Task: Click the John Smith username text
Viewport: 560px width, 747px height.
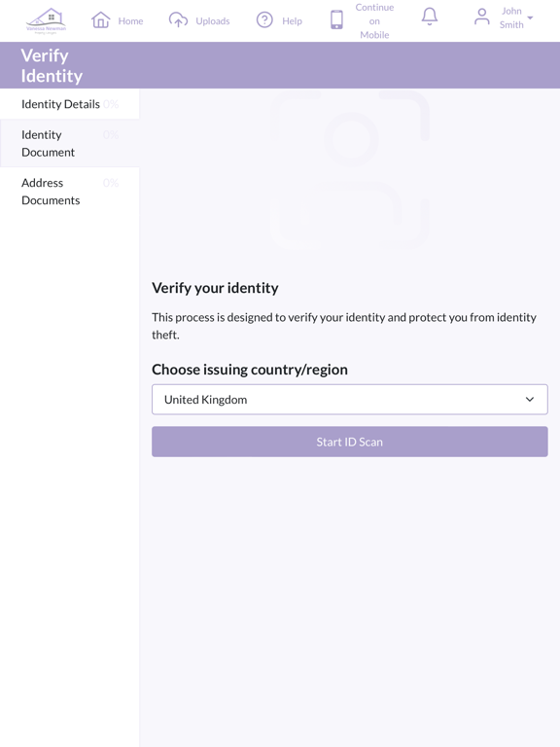Action: (511, 18)
